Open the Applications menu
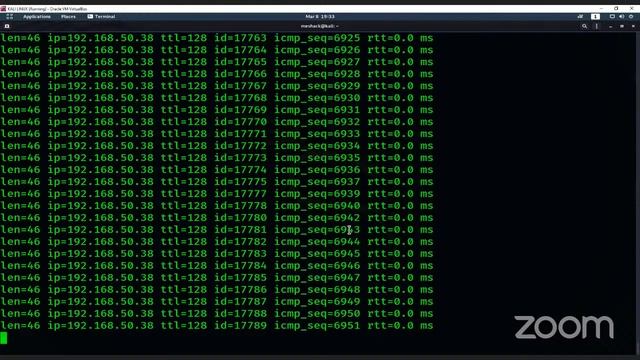This screenshot has width=640, height=360. [37, 17]
